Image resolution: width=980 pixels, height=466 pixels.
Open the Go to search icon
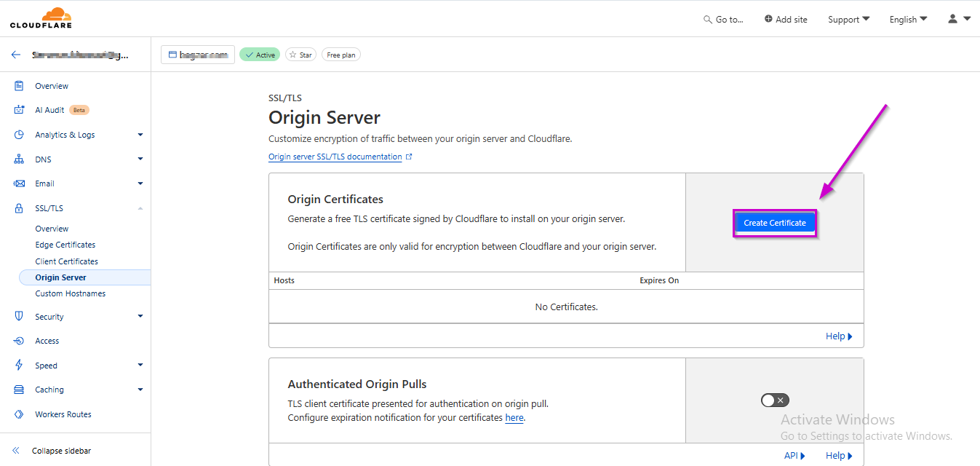tap(708, 20)
